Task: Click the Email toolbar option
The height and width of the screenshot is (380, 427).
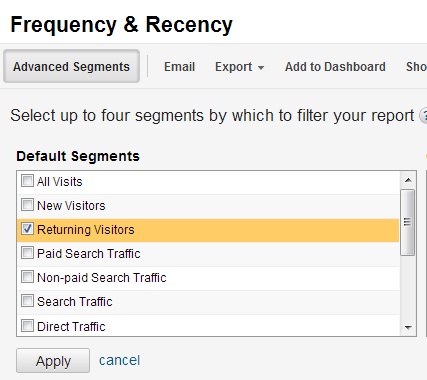Action: pyautogui.click(x=179, y=67)
